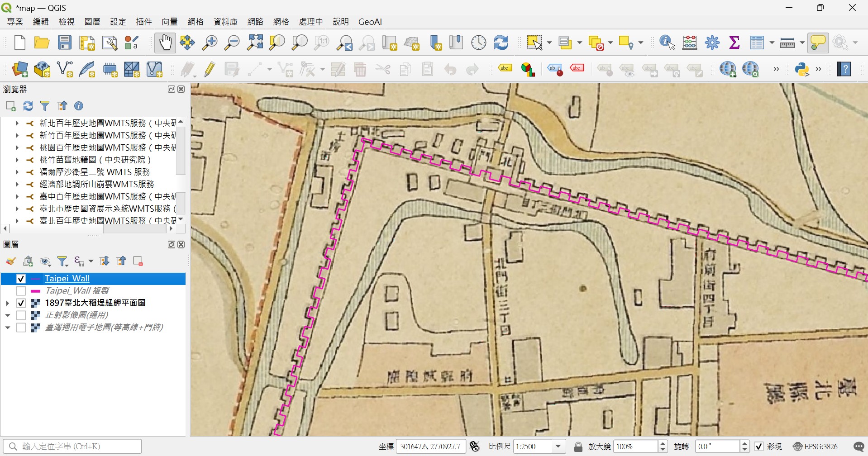The width and height of the screenshot is (868, 456).
Task: Select the Pan Map hand tool
Action: point(165,43)
